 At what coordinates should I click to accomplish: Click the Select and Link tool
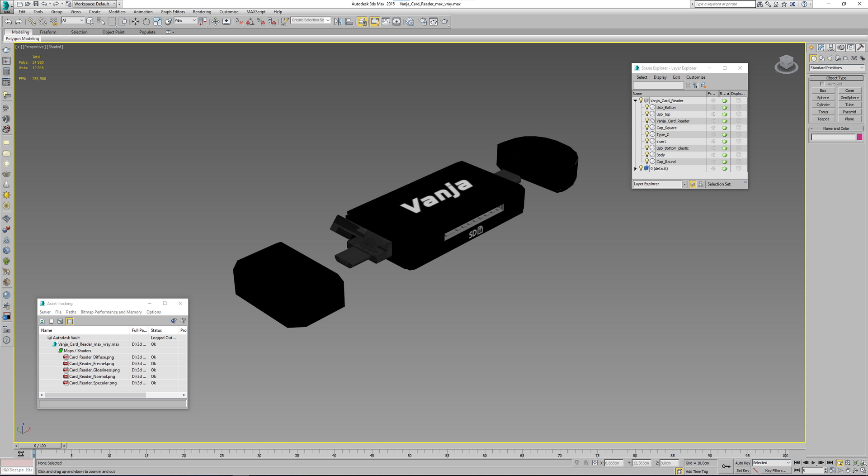(x=31, y=21)
